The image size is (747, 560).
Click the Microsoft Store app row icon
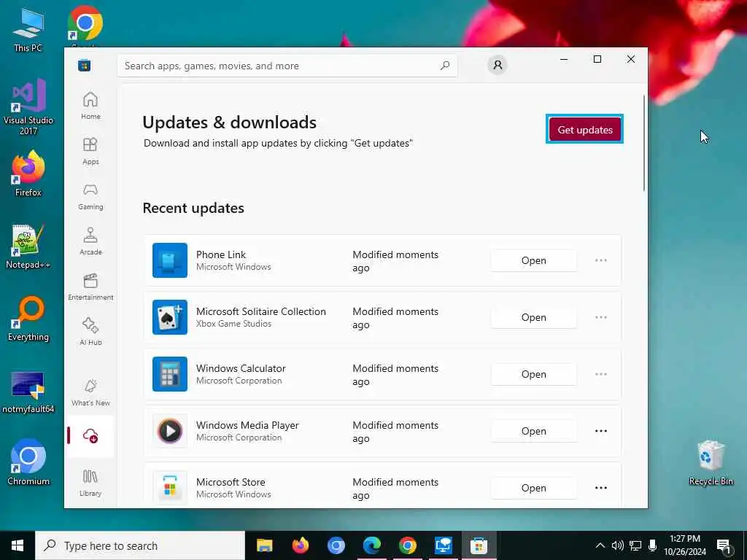(x=170, y=488)
